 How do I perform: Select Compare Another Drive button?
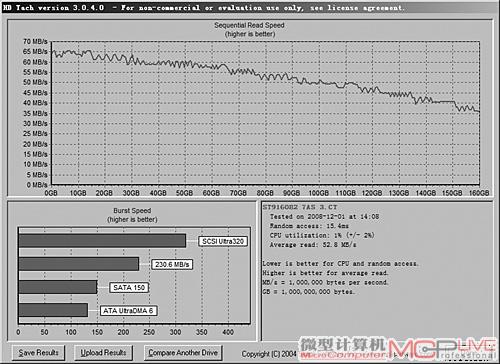pyautogui.click(x=183, y=353)
